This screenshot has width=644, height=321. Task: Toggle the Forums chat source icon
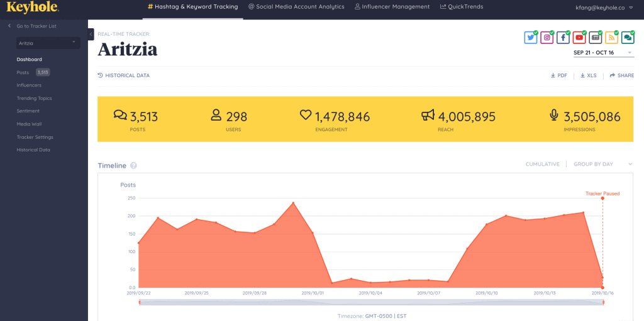point(628,37)
